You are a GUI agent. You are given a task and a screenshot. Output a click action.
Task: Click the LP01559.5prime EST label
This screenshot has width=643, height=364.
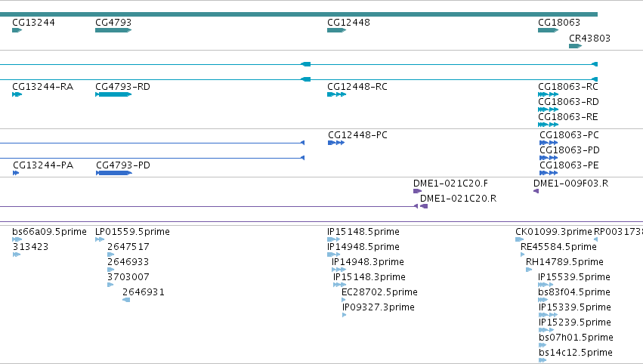tap(132, 232)
